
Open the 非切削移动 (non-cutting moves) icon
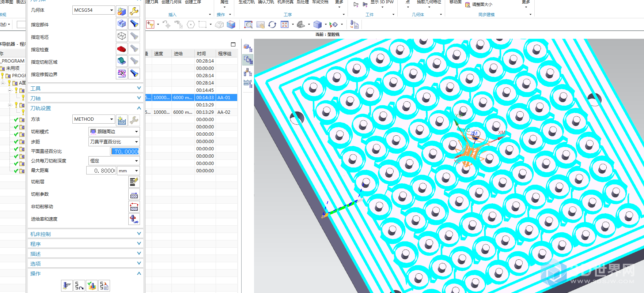point(134,207)
